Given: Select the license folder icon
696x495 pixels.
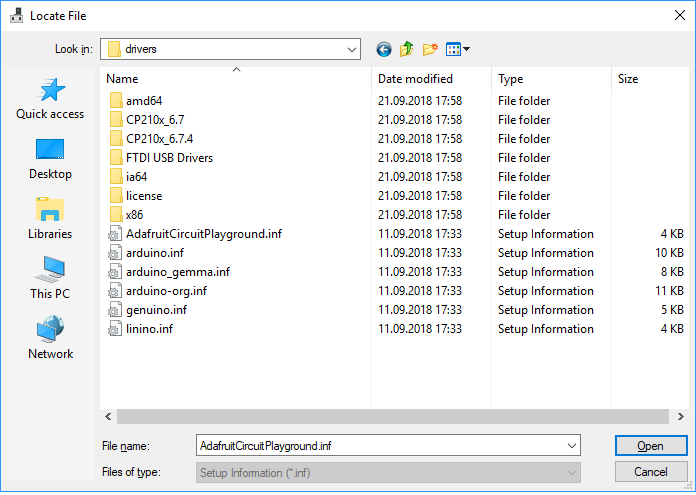Looking at the screenshot, I should [x=115, y=196].
